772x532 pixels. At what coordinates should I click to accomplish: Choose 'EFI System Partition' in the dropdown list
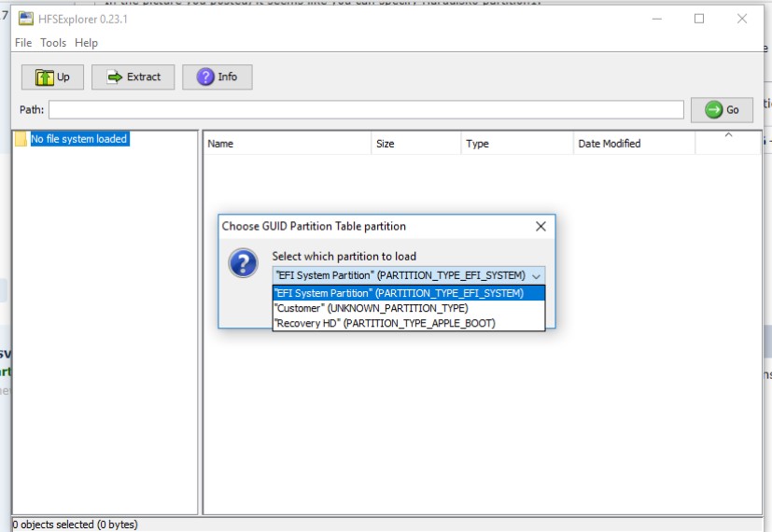pos(409,293)
